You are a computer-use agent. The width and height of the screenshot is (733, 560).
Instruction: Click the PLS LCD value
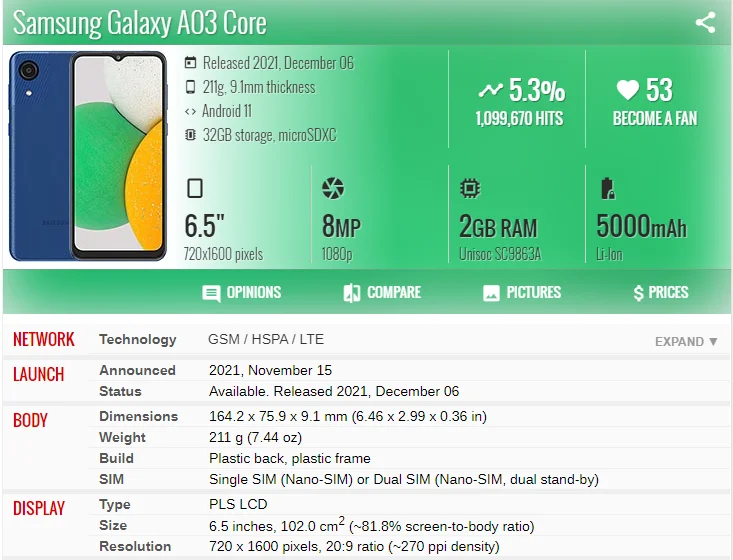coord(238,504)
